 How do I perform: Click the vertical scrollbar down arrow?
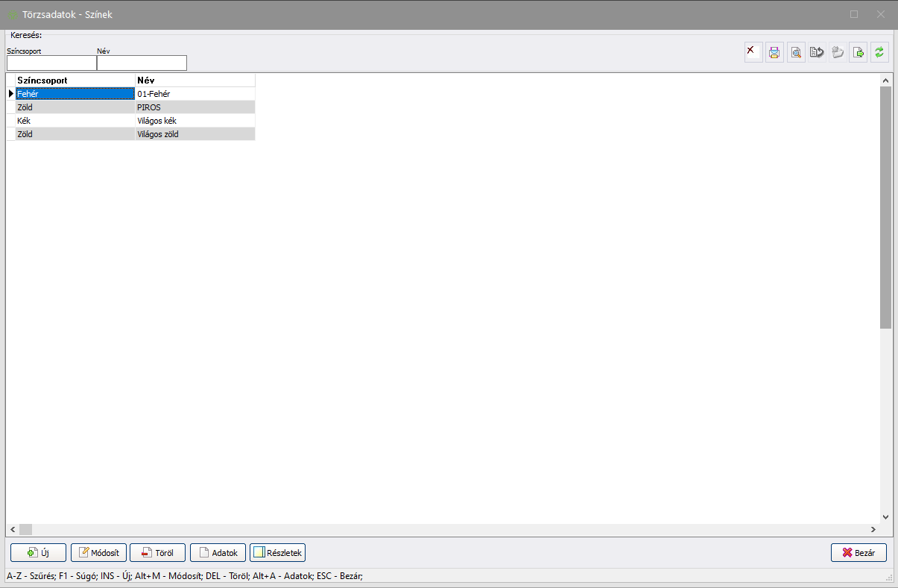pos(885,516)
